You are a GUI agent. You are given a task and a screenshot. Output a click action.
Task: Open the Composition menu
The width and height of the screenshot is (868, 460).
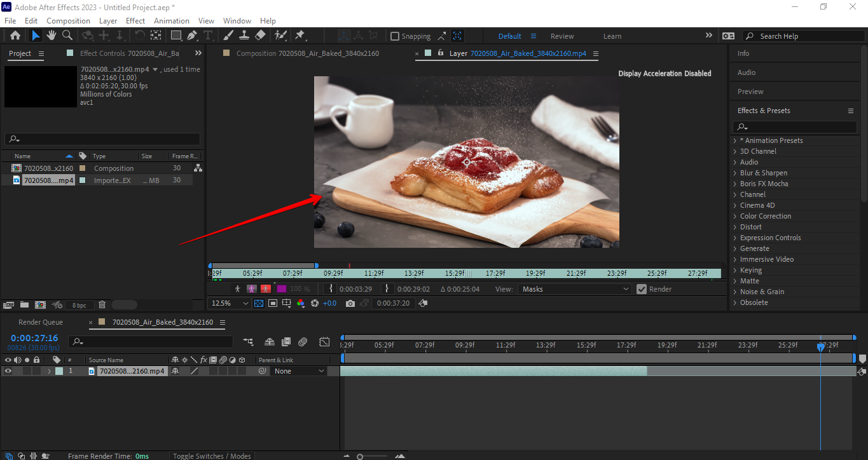tap(68, 20)
